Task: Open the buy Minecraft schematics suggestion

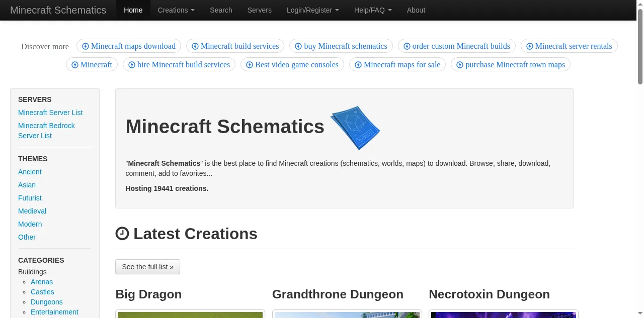Action: pos(341,46)
